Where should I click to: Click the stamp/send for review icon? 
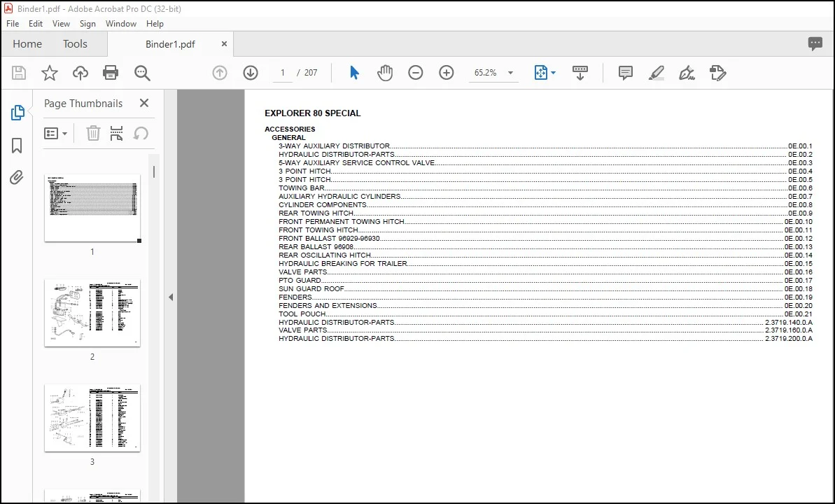click(718, 73)
